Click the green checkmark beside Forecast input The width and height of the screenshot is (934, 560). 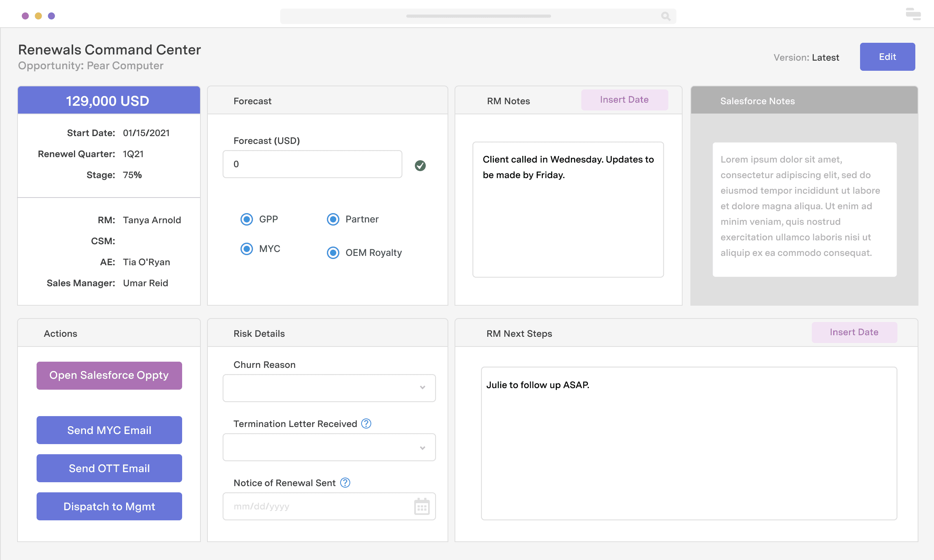[420, 165]
